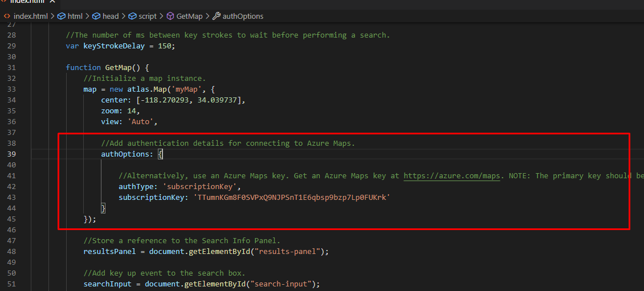Click the "results-panel" string

[288, 252]
